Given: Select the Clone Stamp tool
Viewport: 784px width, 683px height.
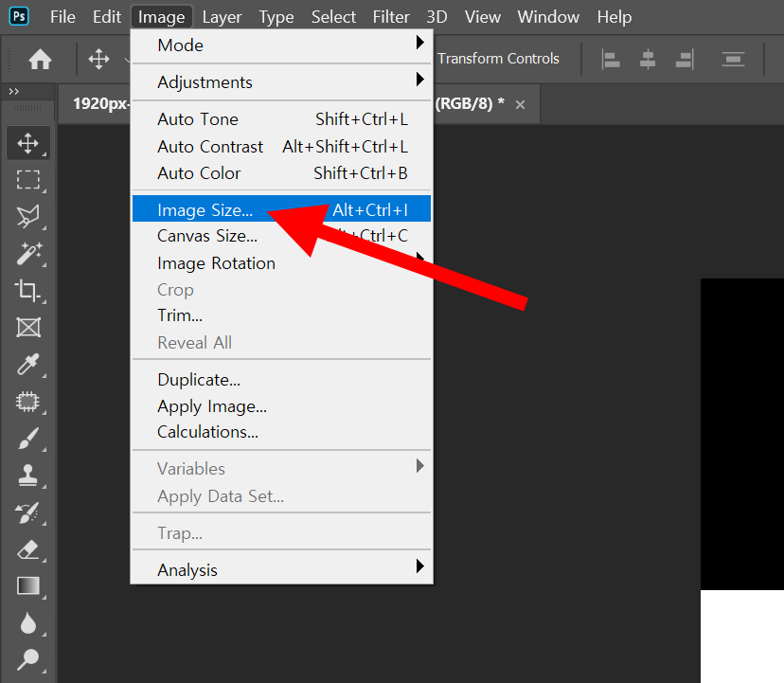Looking at the screenshot, I should point(28,476).
